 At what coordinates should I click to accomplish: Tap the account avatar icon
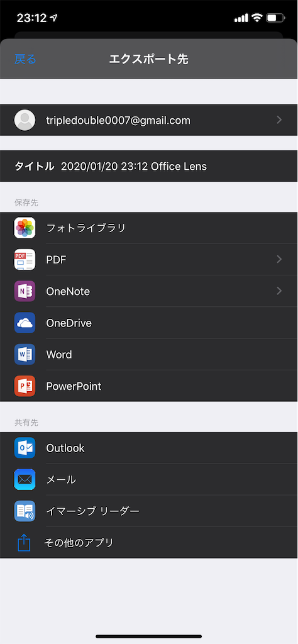[25, 120]
